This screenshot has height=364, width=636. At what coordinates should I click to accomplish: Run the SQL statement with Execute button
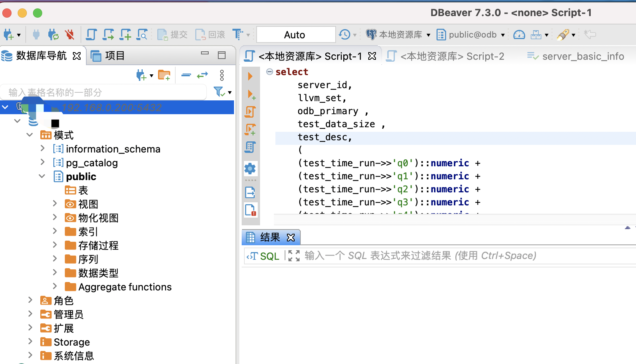(250, 76)
